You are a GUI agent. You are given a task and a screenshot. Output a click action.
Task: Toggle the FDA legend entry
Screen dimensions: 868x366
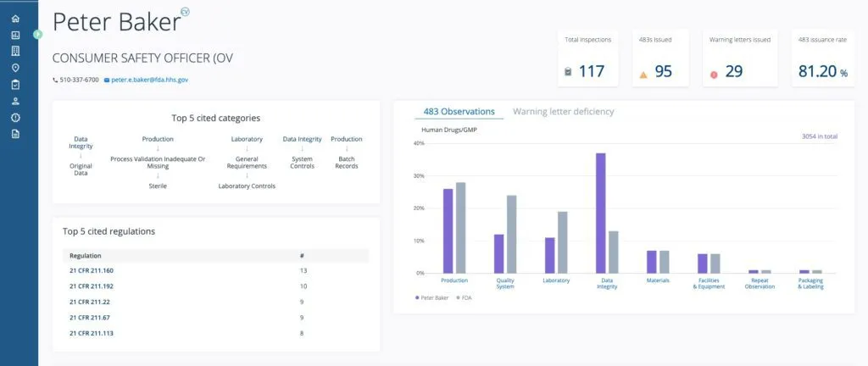point(464,297)
